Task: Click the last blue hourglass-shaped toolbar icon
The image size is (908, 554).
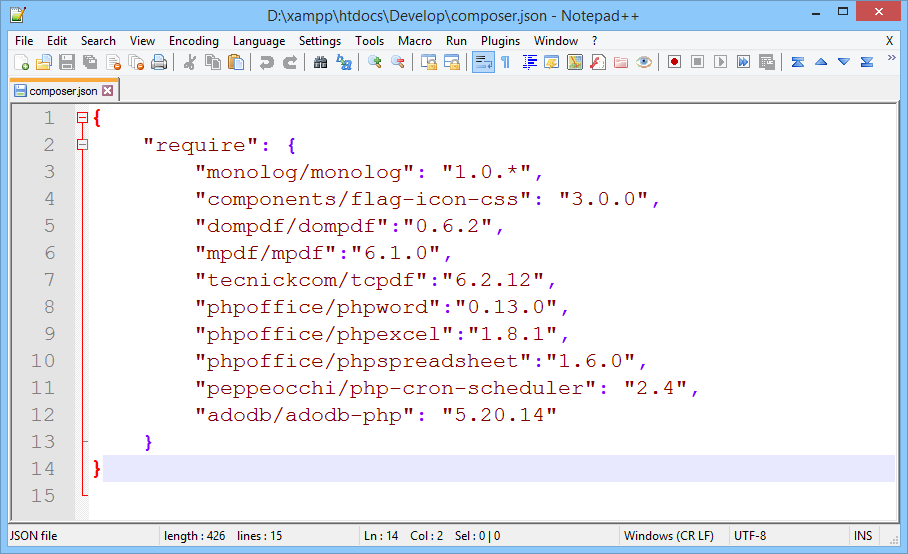Action: [x=867, y=62]
